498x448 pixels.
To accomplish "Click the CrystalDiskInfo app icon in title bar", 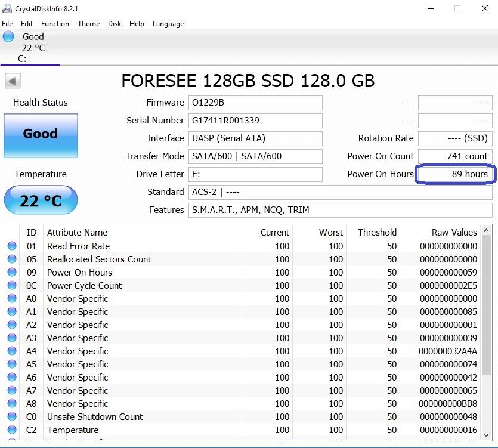I will point(7,8).
